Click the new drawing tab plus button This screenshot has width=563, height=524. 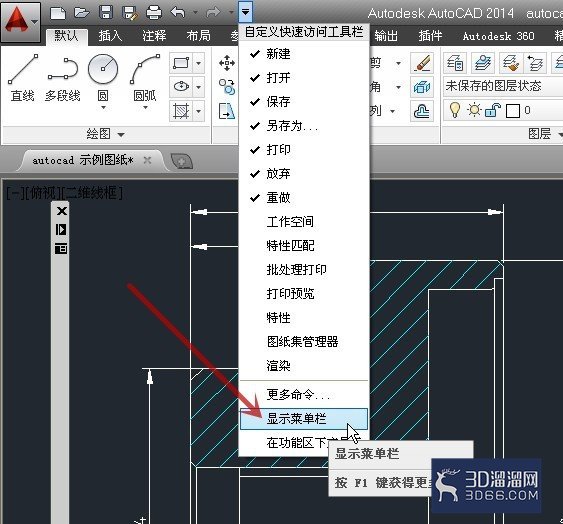coord(182,161)
